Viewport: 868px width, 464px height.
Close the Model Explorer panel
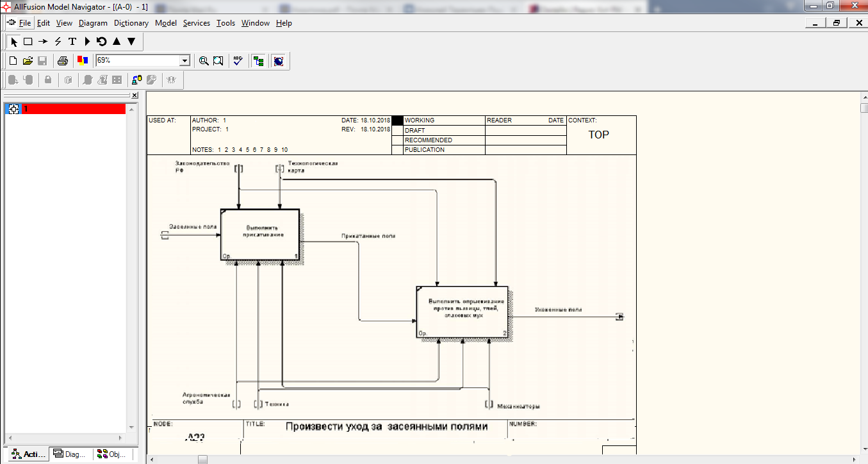pos(135,95)
